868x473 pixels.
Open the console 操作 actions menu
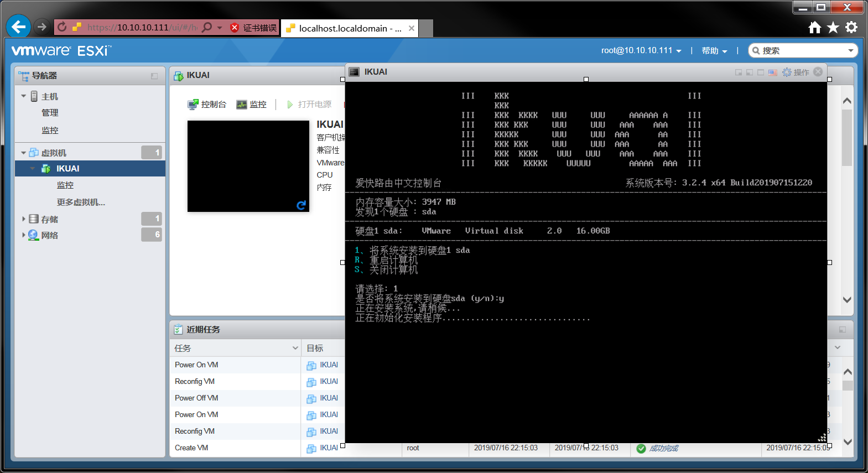click(x=796, y=72)
